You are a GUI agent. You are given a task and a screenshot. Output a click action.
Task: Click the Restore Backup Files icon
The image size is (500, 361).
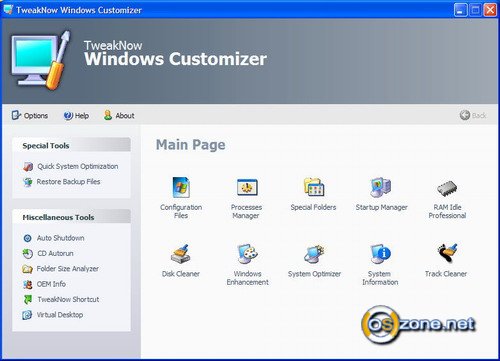click(27, 182)
